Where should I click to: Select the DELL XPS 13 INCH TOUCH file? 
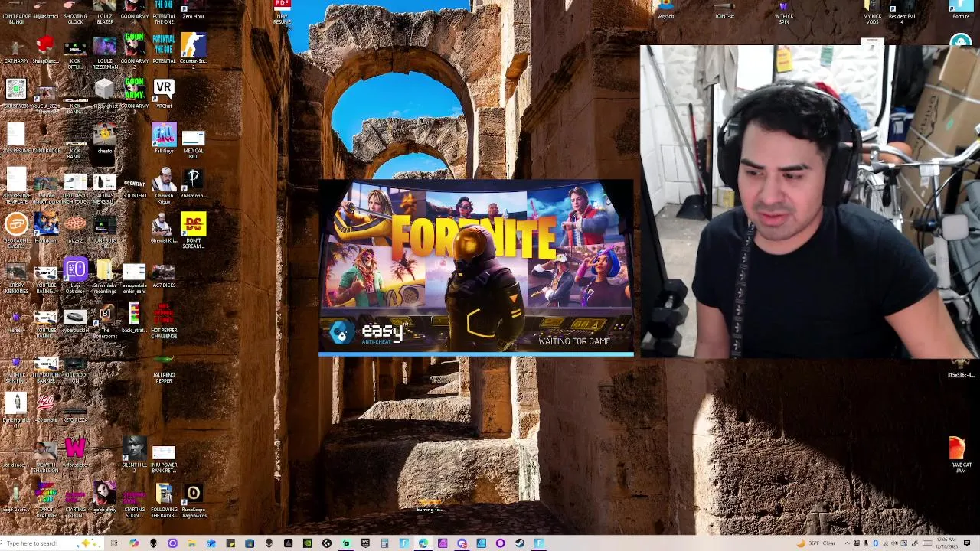(75, 187)
